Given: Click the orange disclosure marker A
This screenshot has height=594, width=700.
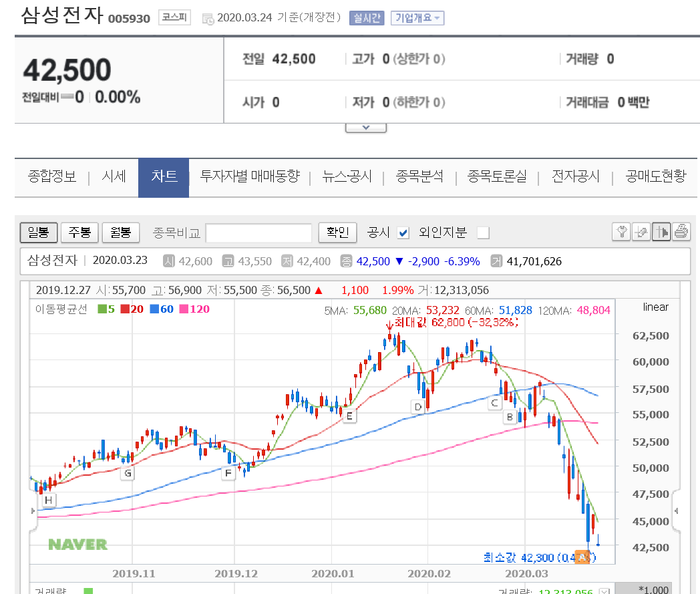Looking at the screenshot, I should pyautogui.click(x=582, y=557).
